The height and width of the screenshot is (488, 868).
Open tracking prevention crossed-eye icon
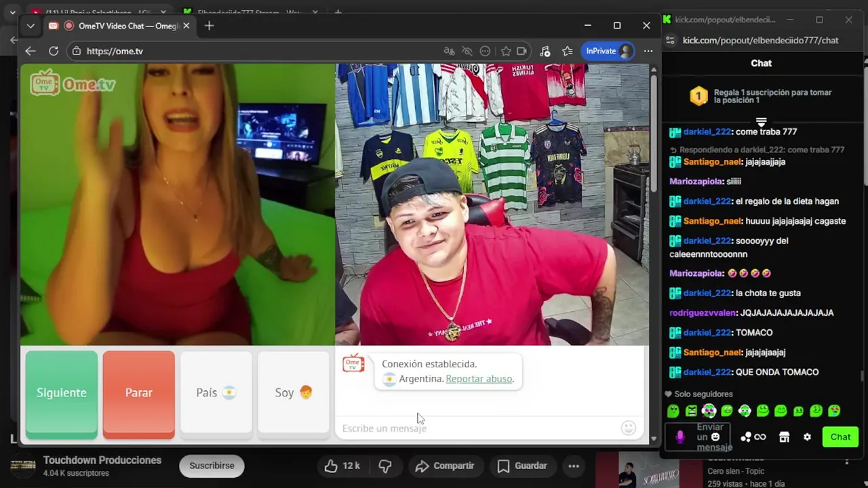coord(467,51)
